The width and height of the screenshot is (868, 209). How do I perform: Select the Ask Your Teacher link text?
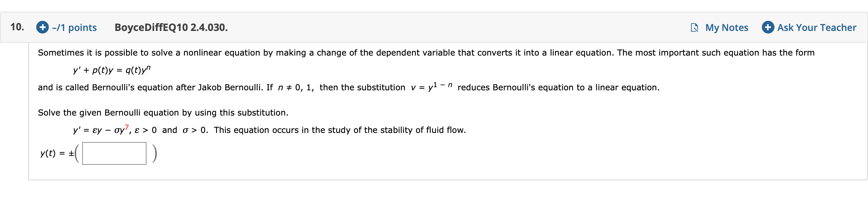tap(817, 28)
